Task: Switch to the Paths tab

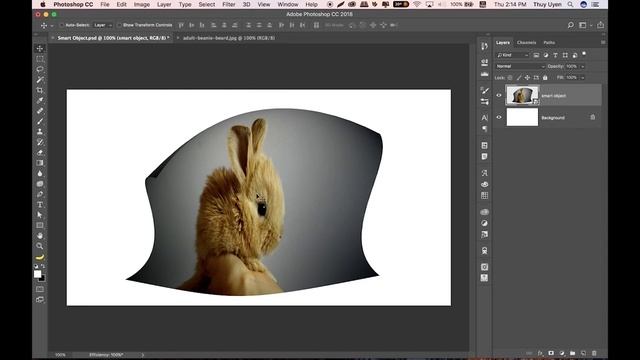Action: coord(549,42)
